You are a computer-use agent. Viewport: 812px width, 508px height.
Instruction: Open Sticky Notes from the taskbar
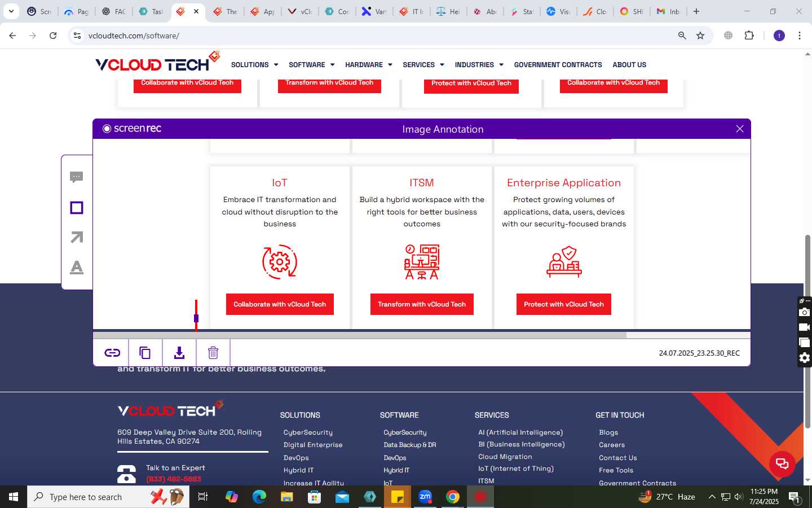pos(398,497)
